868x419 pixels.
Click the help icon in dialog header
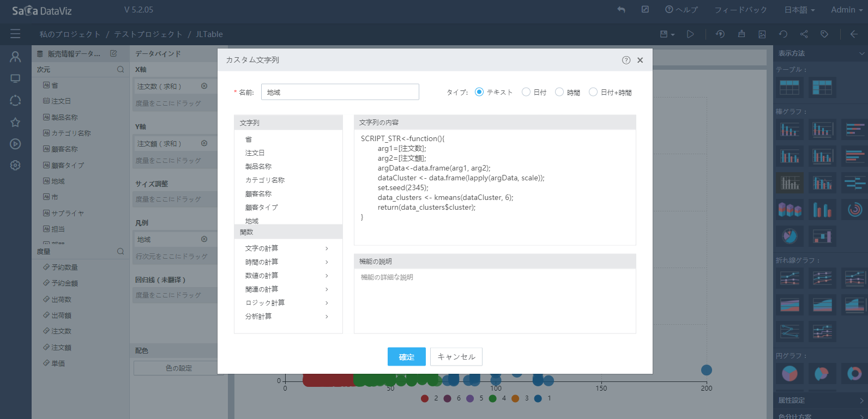626,60
